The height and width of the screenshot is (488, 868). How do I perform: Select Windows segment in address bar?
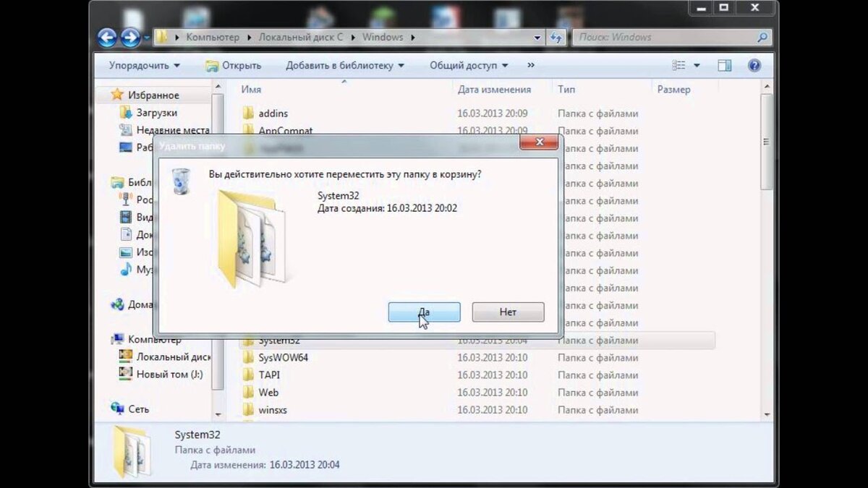click(383, 37)
